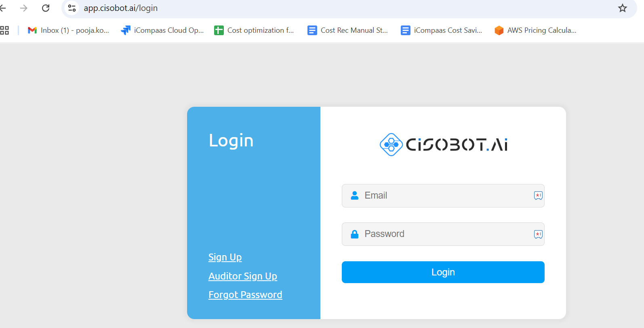Click the address bar URL app.cisobot.ai/login
Image resolution: width=644 pixels, height=328 pixels.
(x=121, y=8)
